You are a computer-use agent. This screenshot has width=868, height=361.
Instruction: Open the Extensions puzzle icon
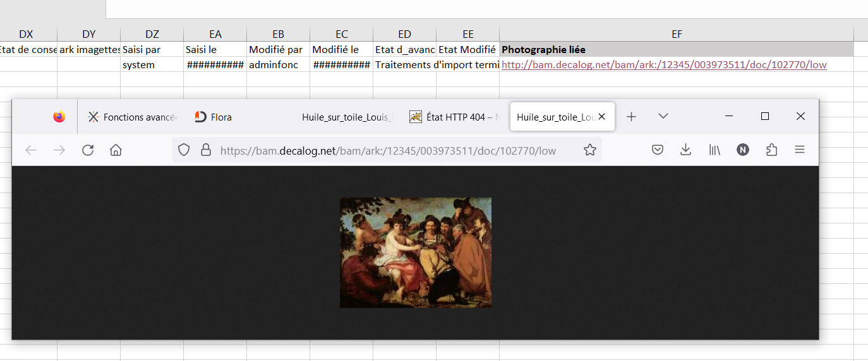pos(771,150)
